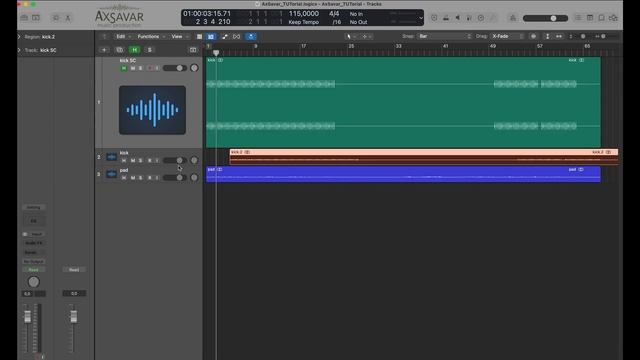The width and height of the screenshot is (640, 360).
Task: Click horizontal auto zoom button
Action: (559, 36)
